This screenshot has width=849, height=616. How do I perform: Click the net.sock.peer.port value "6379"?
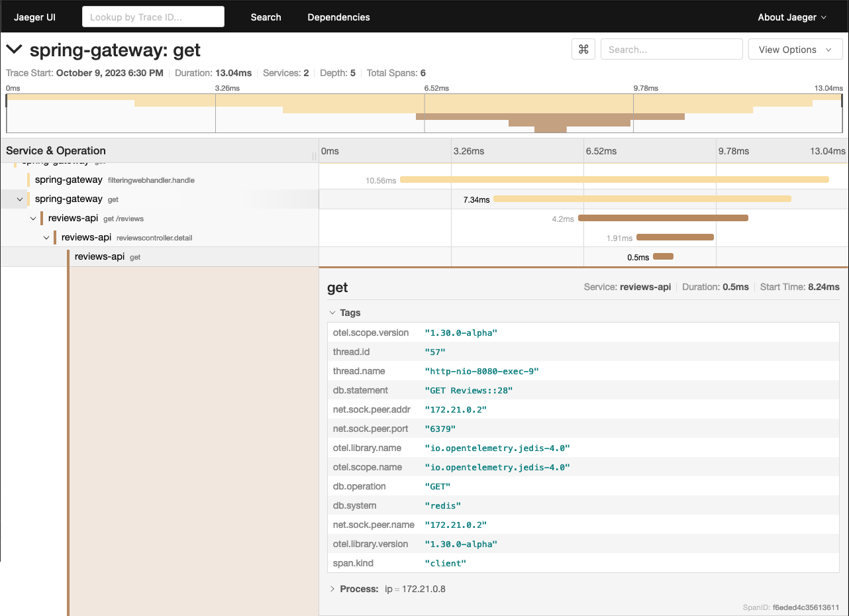[440, 429]
